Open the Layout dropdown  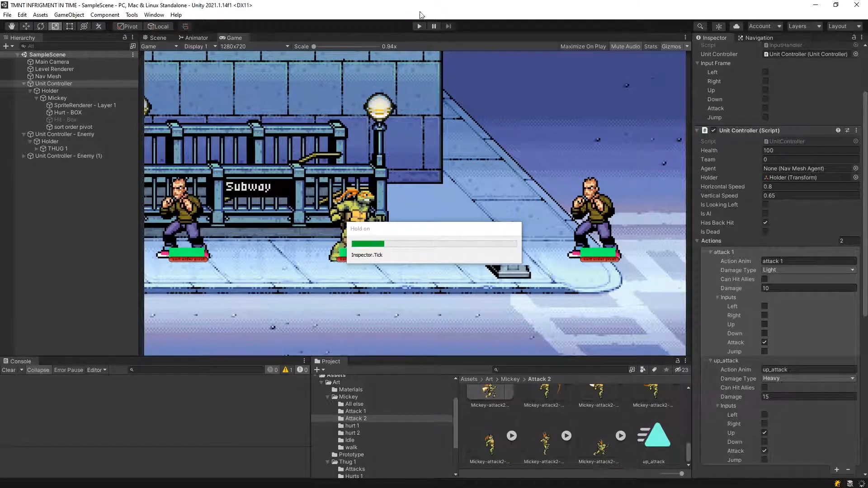click(x=844, y=26)
